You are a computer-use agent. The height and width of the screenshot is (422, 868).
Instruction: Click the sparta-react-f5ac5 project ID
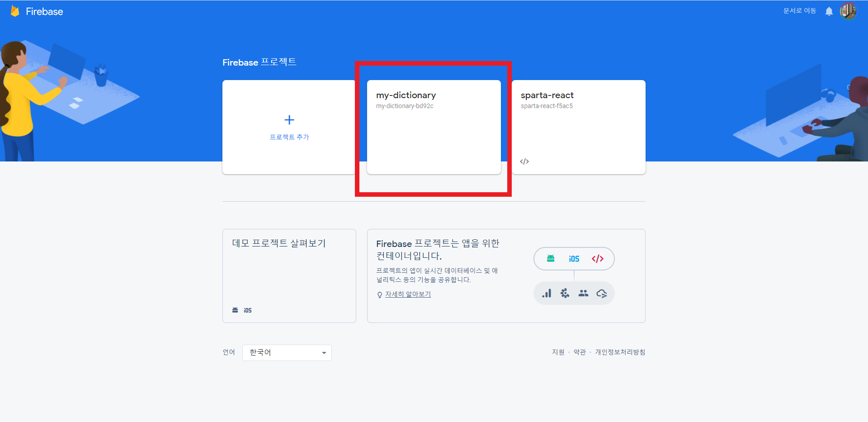(x=547, y=106)
